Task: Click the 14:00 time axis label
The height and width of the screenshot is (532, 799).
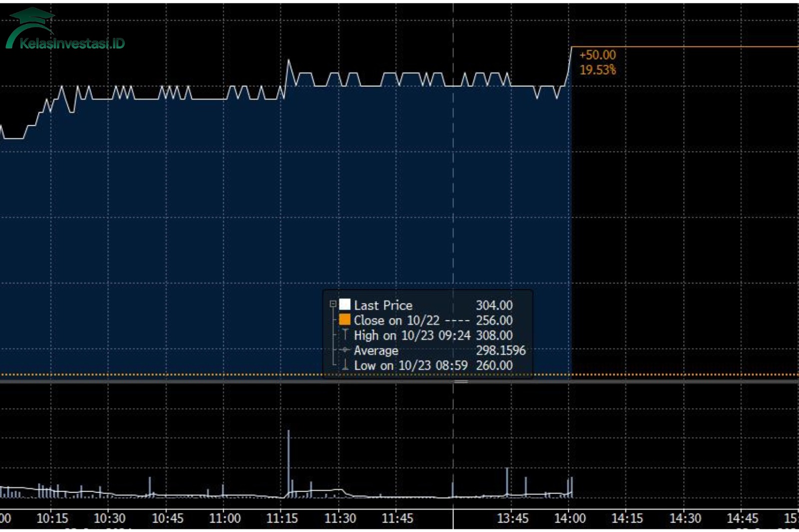Action: [x=570, y=519]
